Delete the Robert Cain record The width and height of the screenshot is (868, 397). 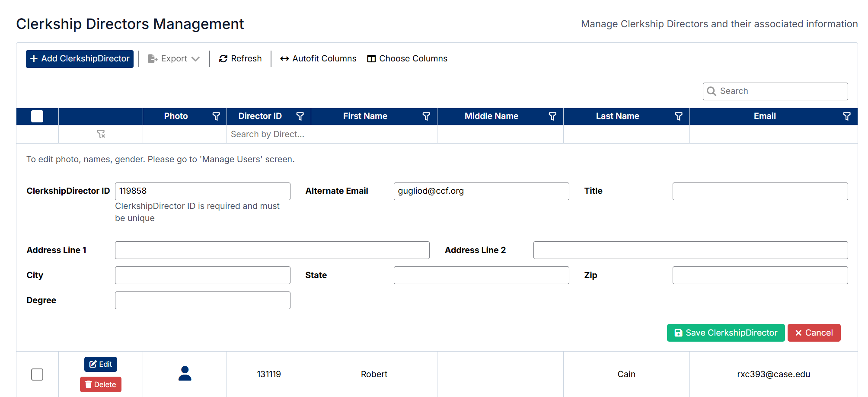coord(101,384)
